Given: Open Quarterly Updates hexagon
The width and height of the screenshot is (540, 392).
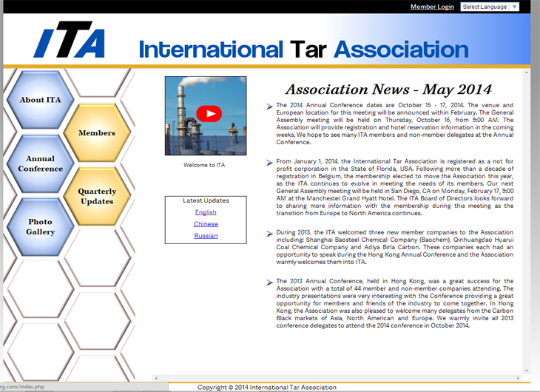Looking at the screenshot, I should point(97,196).
